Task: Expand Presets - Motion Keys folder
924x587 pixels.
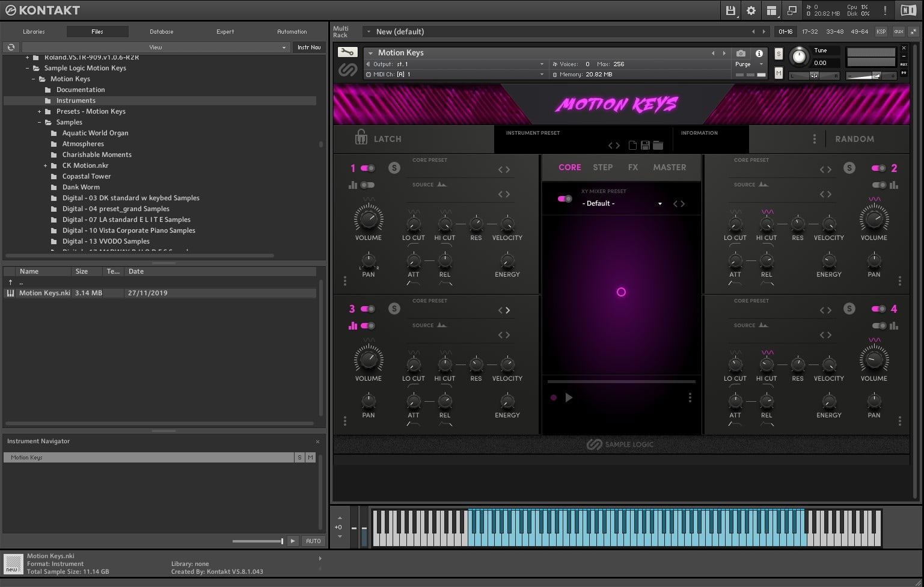Action: 40,111
